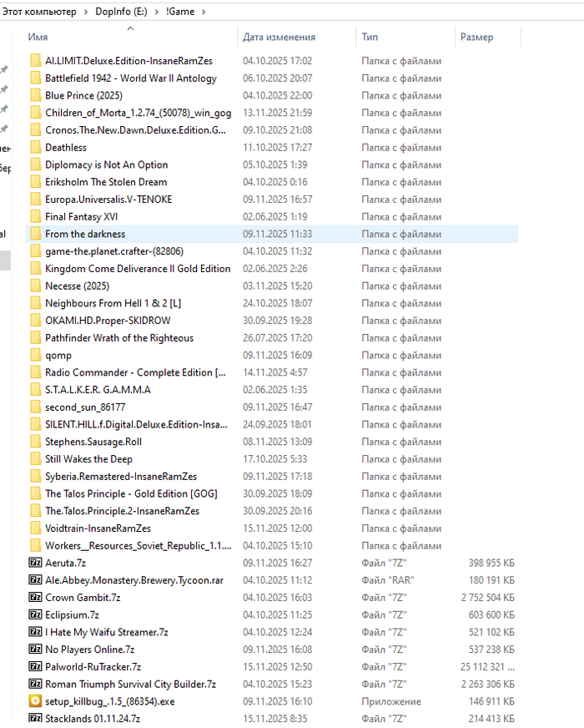Click the folder icon for S.T.A.L.K.E.R. G.A.M.M.A
The width and height of the screenshot is (584, 728).
click(35, 390)
